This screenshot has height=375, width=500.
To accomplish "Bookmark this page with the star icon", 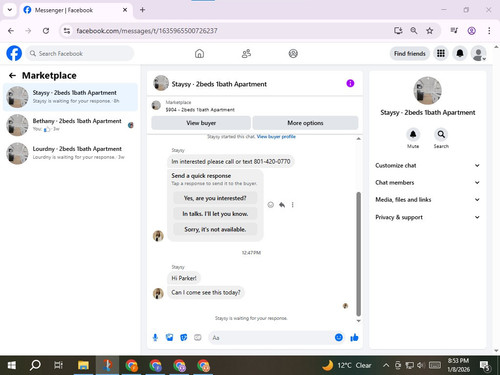I will (430, 31).
